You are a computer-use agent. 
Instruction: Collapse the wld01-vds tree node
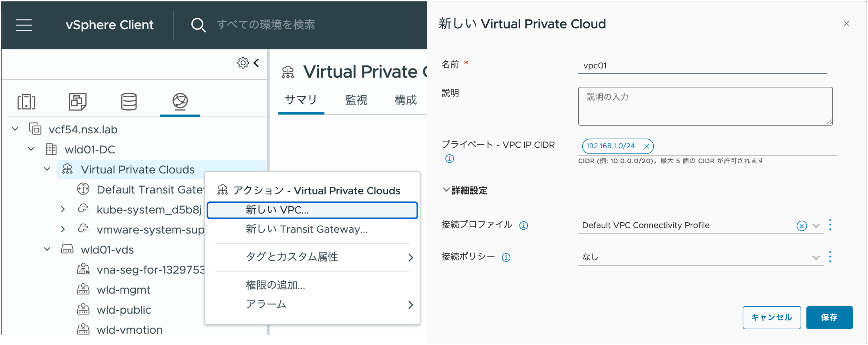point(47,249)
